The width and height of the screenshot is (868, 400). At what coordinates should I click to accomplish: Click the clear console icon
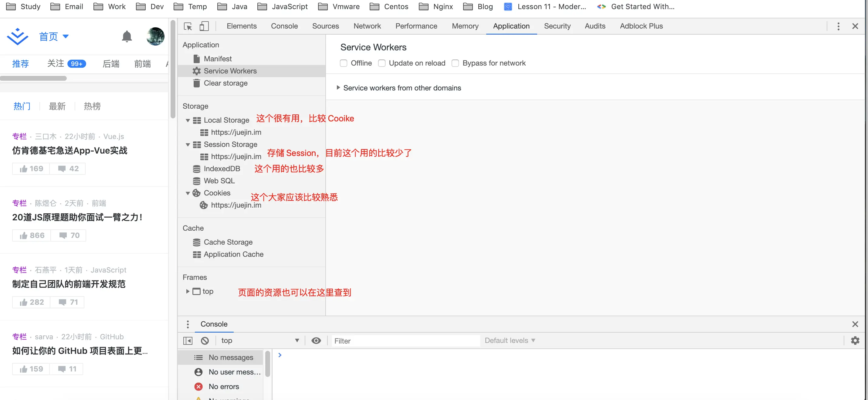pos(205,341)
